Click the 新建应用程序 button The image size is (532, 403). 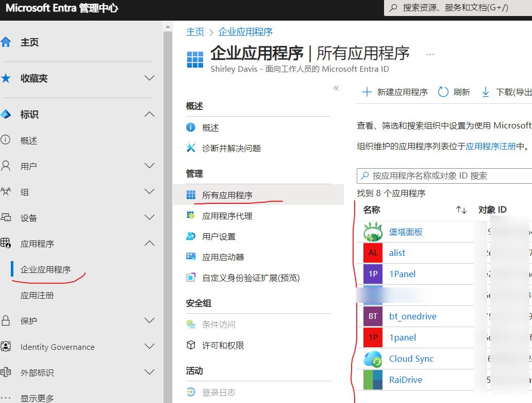pos(395,92)
